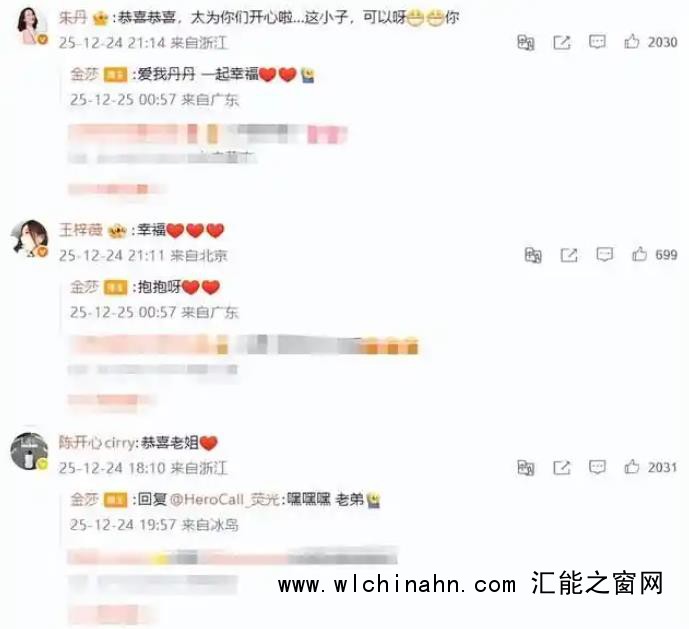Click username 陈开心cirry
The image size is (689, 629).
97,443
